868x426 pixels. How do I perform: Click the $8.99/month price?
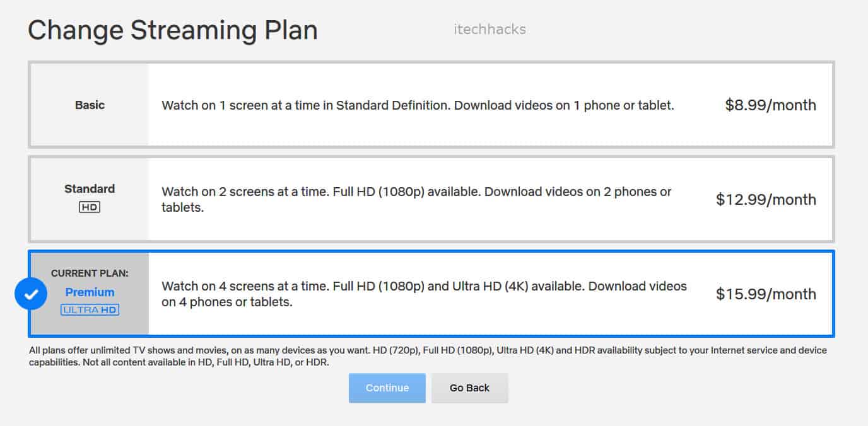(770, 105)
